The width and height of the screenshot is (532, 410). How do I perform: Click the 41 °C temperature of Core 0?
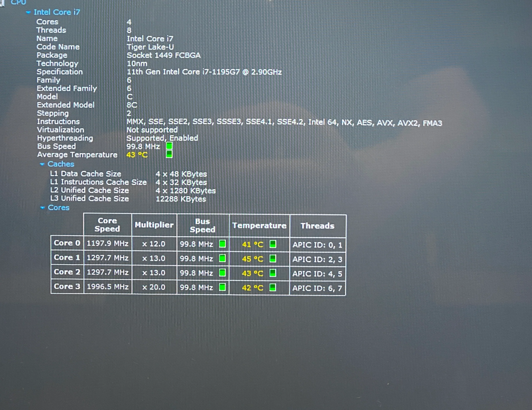pos(253,244)
